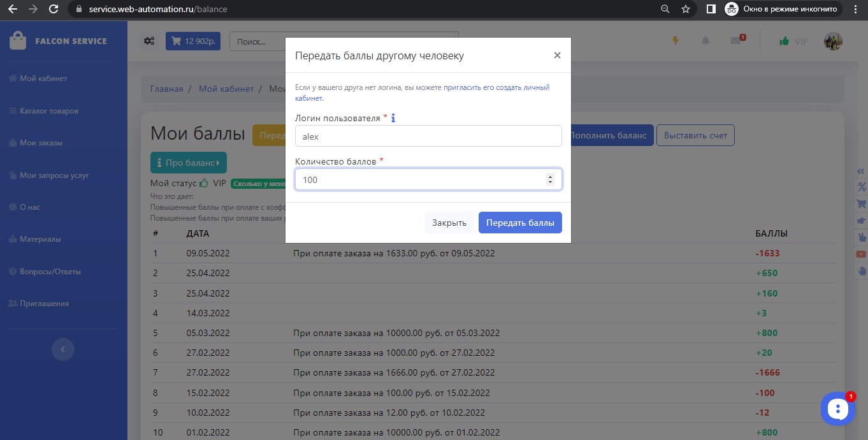Expand the right side panel double chevron
868x440 pixels.
point(862,171)
